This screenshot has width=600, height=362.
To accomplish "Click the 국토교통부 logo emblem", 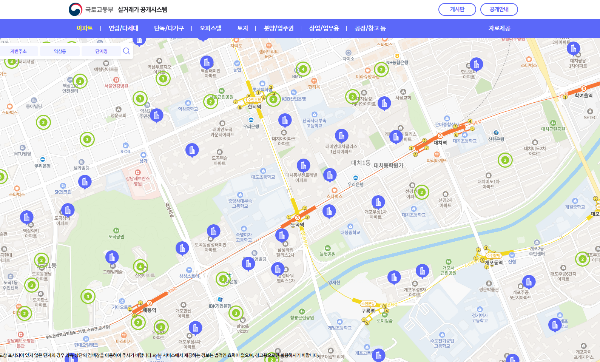I will click(x=75, y=9).
